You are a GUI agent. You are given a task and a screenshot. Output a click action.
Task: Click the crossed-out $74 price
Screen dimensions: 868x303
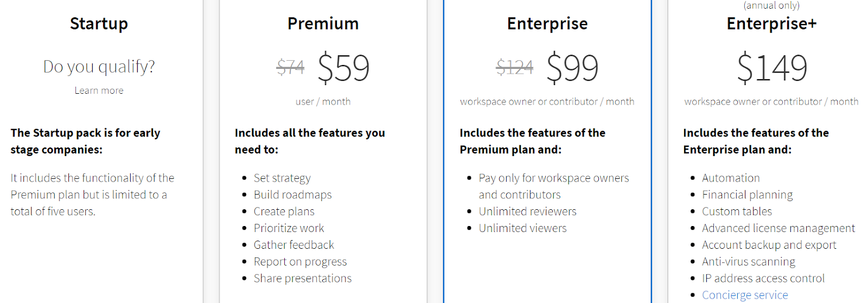click(290, 68)
